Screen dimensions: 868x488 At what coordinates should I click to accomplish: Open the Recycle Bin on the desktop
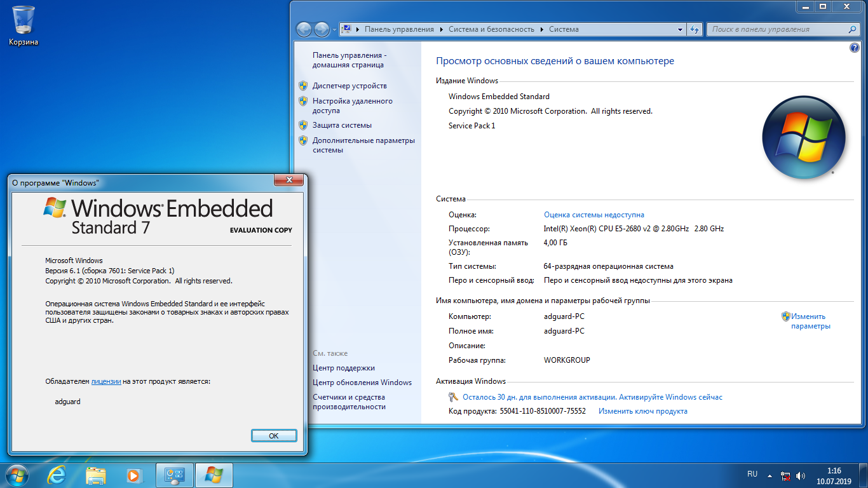(24, 25)
